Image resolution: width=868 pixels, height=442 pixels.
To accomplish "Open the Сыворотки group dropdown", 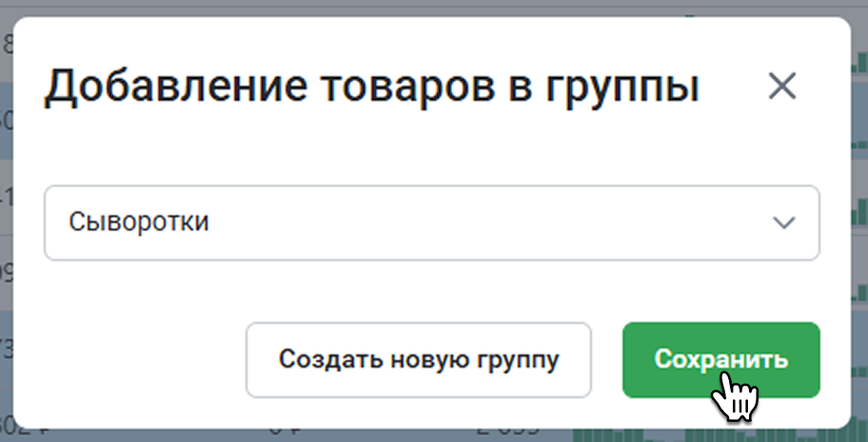I will pyautogui.click(x=432, y=223).
